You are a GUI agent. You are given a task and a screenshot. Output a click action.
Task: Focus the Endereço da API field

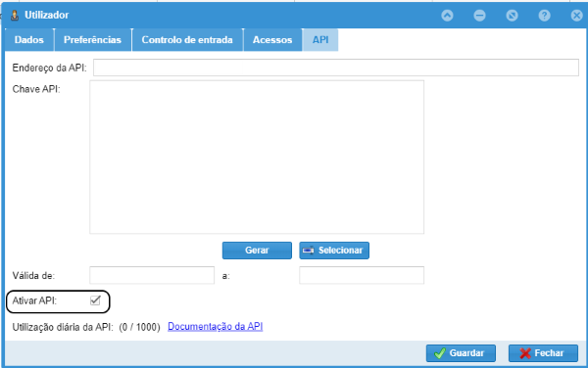[x=336, y=68]
